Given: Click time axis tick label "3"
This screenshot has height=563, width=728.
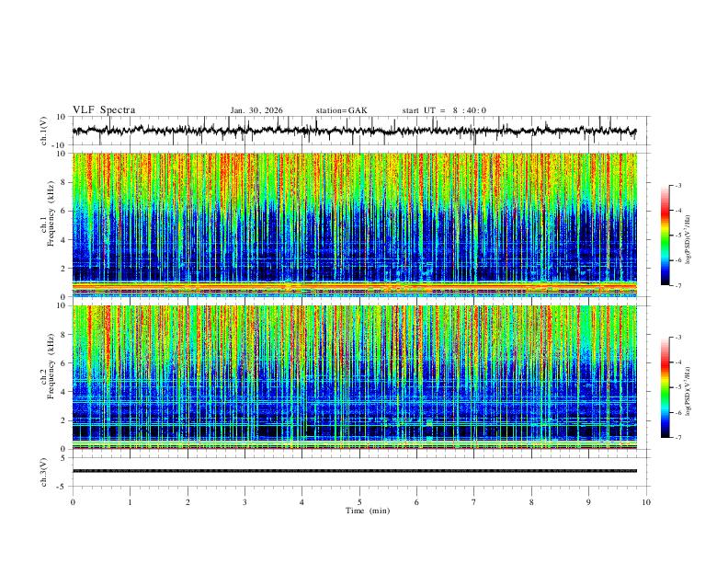Looking at the screenshot, I should pyautogui.click(x=245, y=502).
